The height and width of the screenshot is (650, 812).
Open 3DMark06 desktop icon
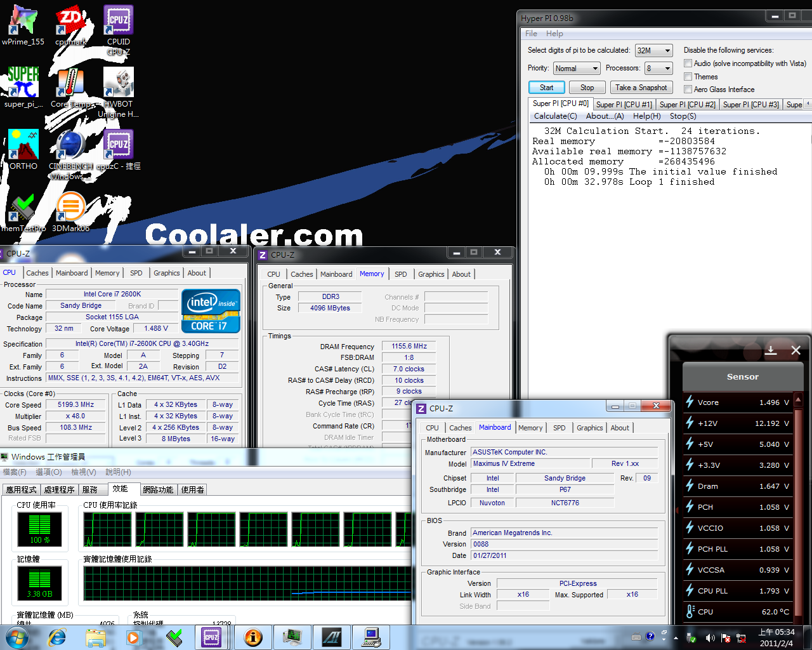coord(71,212)
